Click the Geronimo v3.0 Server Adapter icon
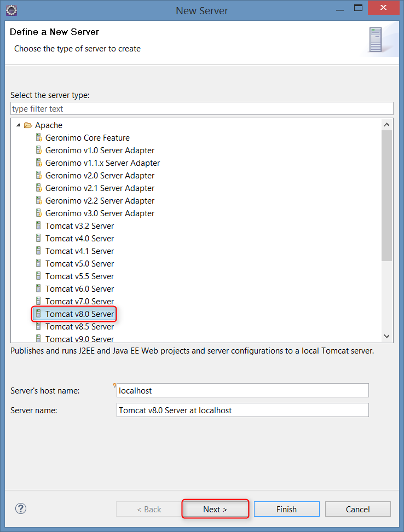This screenshot has height=532, width=404. [39, 213]
